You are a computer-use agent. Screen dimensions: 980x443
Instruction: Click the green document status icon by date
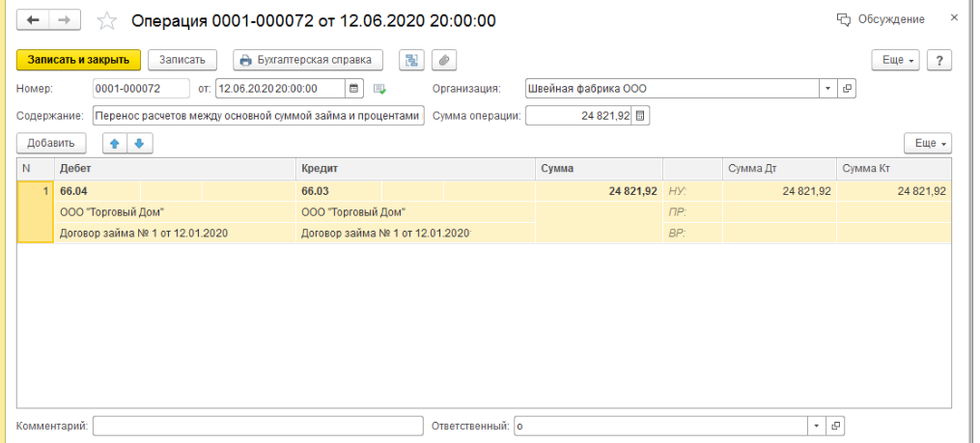(x=379, y=90)
